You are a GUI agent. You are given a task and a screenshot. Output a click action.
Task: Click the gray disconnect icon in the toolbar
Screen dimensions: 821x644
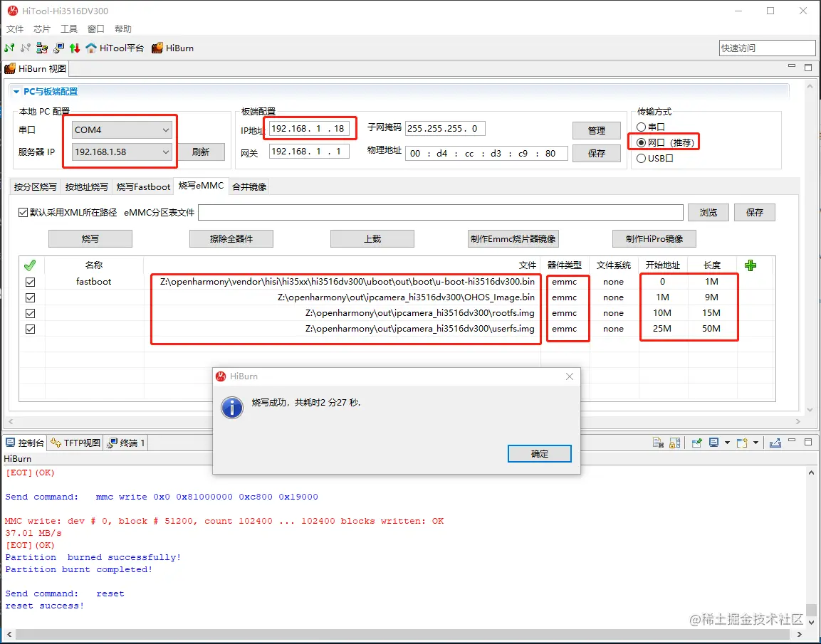25,48
